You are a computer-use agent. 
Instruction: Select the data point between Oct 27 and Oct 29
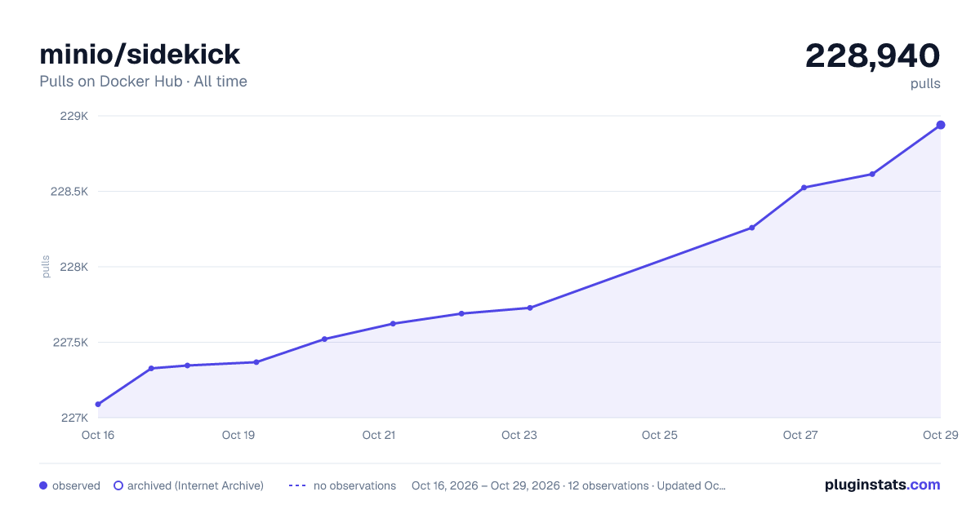click(x=872, y=174)
